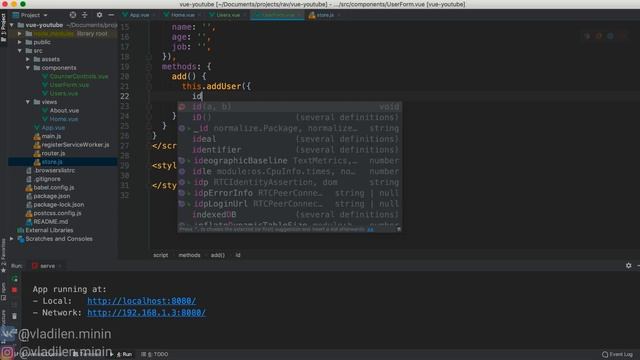Open network URL 192.168.1.3:8080 link
The width and height of the screenshot is (640, 360).
click(147, 313)
